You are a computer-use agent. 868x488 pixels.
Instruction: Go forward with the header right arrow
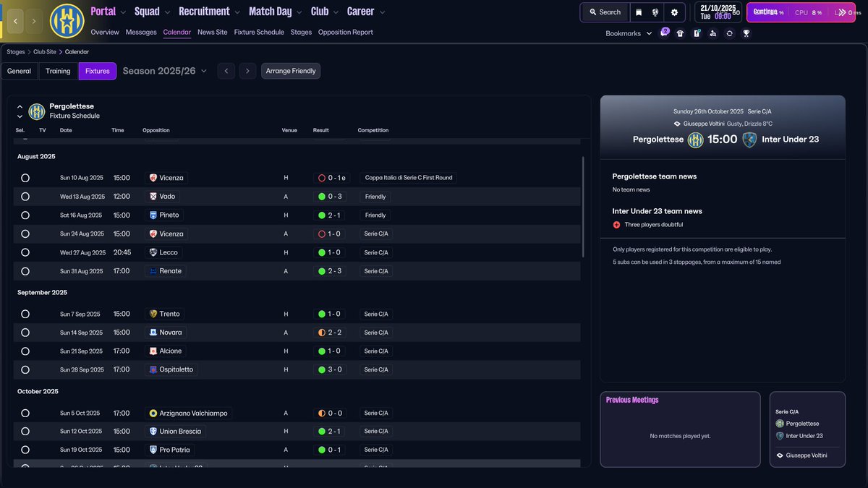[34, 21]
